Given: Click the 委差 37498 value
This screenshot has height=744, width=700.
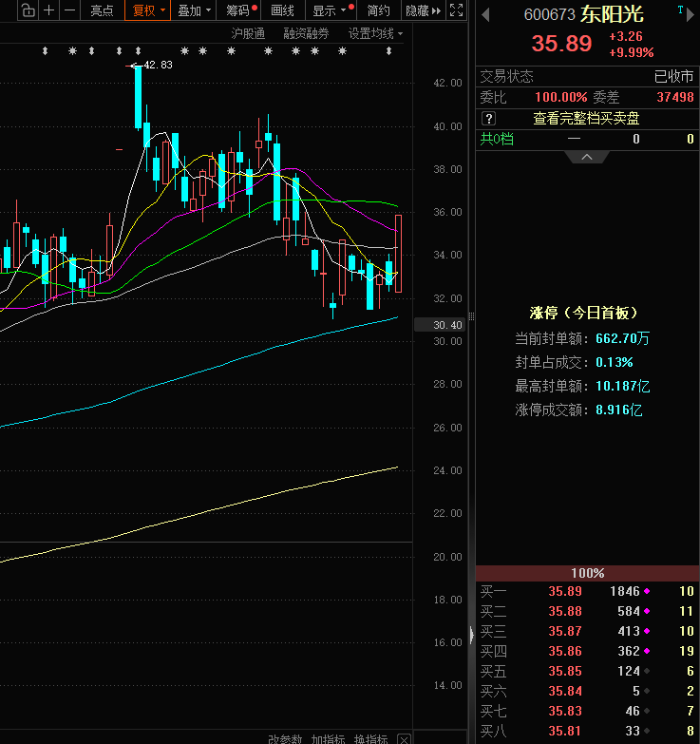Looking at the screenshot, I should (675, 97).
